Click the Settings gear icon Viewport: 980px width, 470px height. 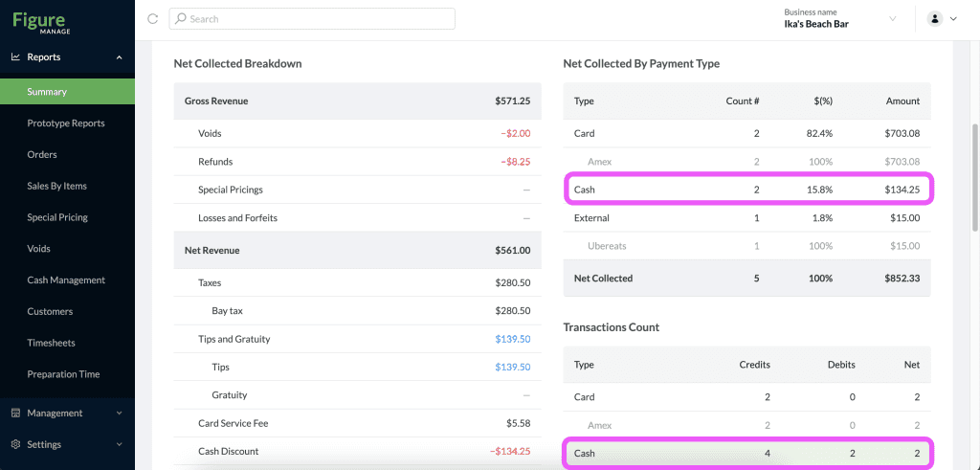pyautogui.click(x=16, y=444)
